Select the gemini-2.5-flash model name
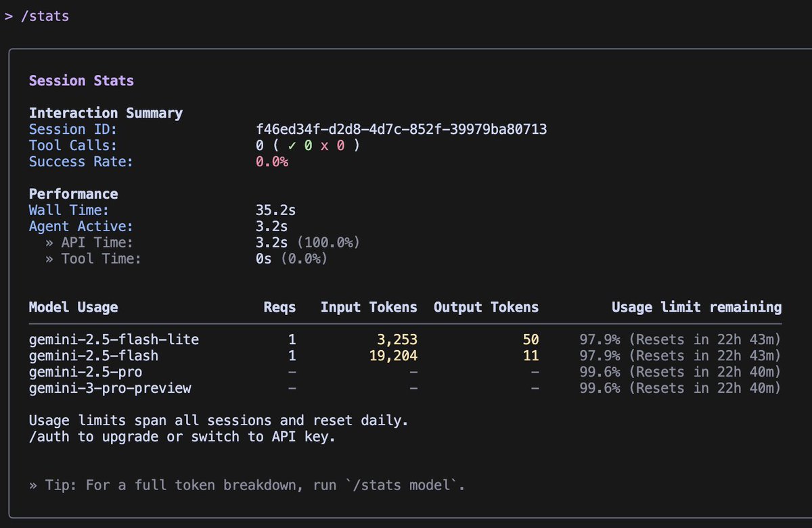This screenshot has width=812, height=528. coord(93,356)
